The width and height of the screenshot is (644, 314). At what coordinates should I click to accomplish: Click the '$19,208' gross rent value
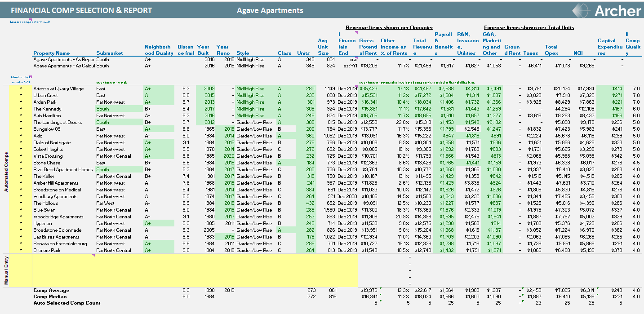[369, 66]
